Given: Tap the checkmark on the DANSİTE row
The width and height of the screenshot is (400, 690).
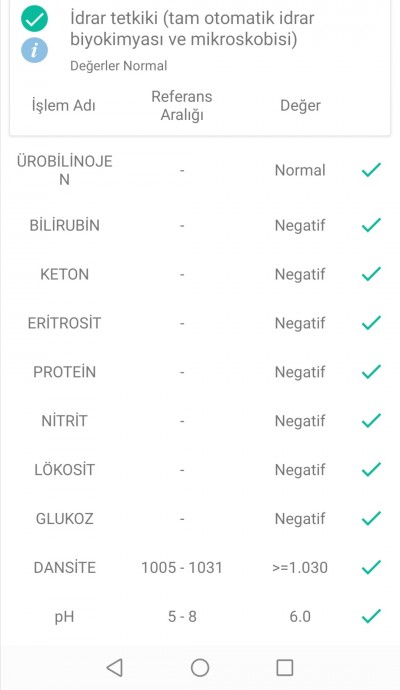Looking at the screenshot, I should tap(371, 567).
